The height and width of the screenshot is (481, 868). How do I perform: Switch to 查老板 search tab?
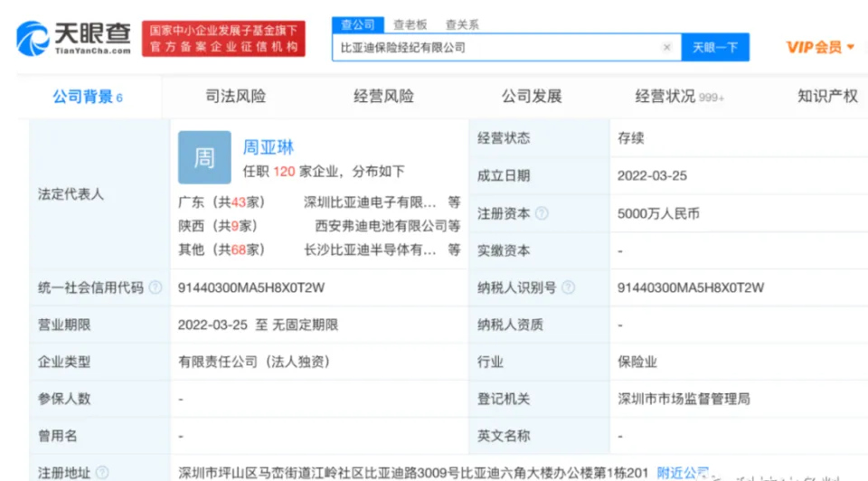[x=410, y=24]
